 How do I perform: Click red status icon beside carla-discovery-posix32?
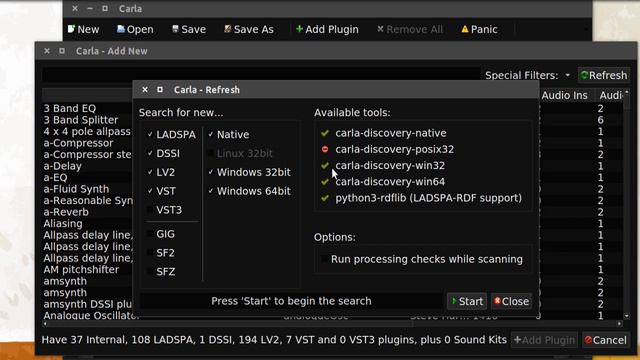[x=325, y=149]
